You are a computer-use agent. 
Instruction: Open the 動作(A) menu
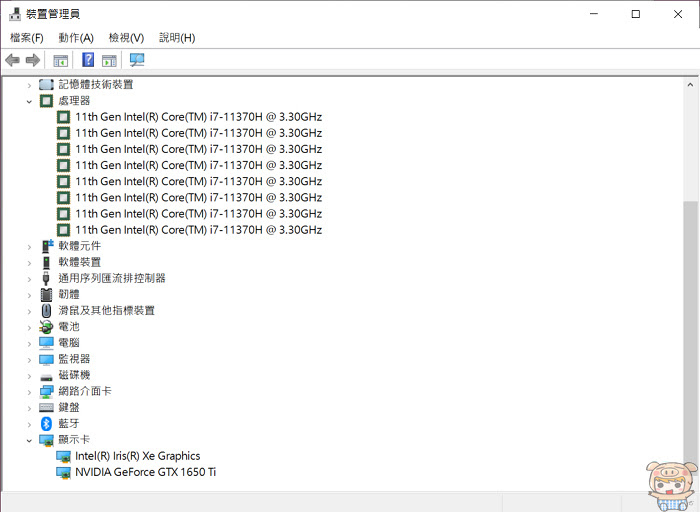tap(76, 38)
